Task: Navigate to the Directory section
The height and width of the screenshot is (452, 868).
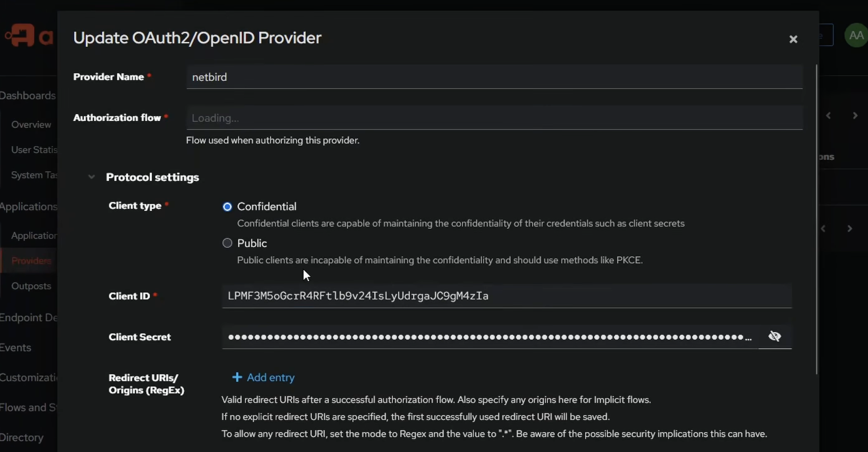Action: (x=22, y=437)
